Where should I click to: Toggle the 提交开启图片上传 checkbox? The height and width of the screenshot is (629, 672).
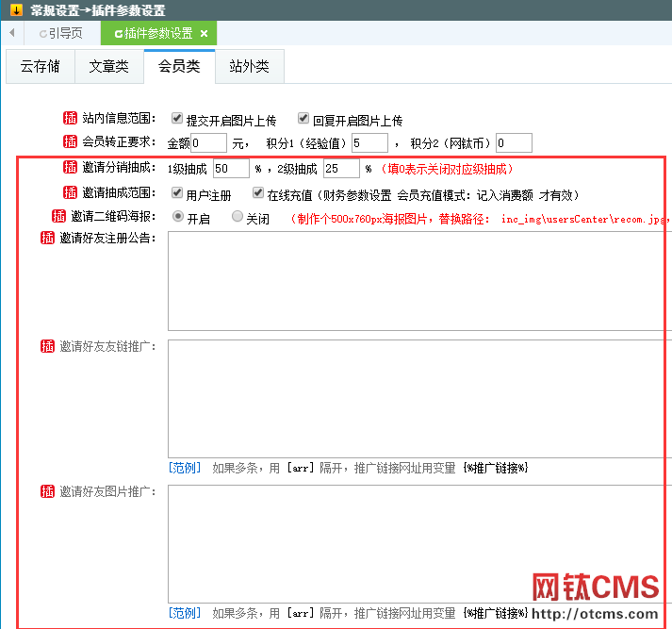tap(177, 119)
